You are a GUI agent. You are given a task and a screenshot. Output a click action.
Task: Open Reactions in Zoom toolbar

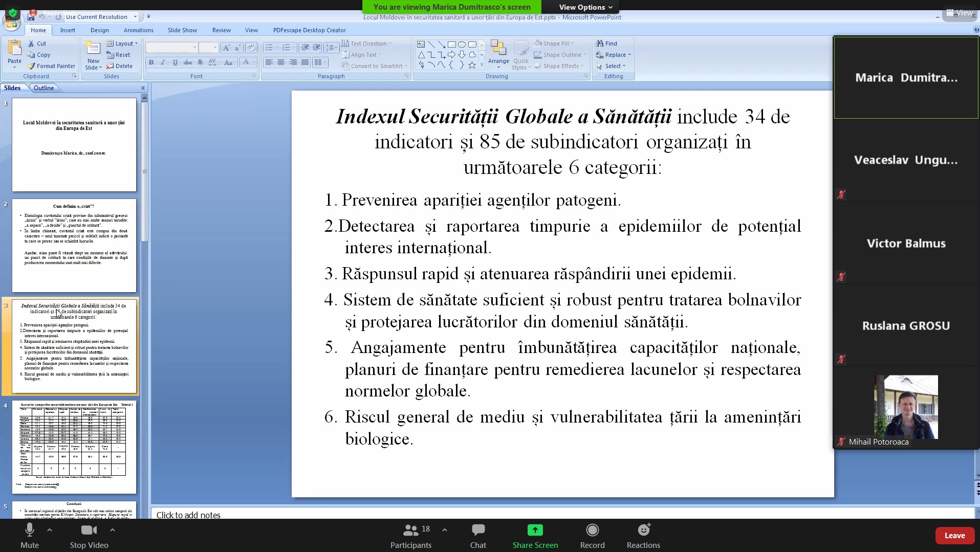643,536
